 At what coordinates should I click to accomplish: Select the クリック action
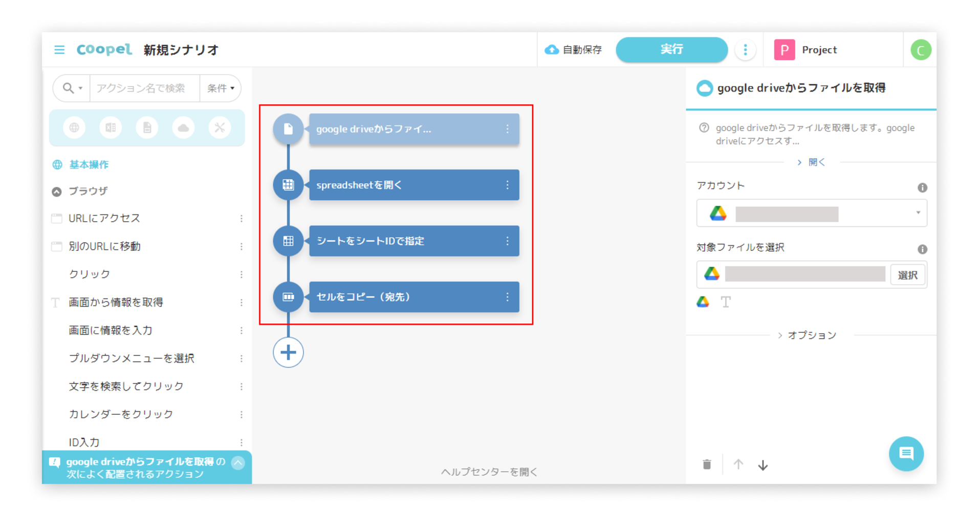(90, 274)
